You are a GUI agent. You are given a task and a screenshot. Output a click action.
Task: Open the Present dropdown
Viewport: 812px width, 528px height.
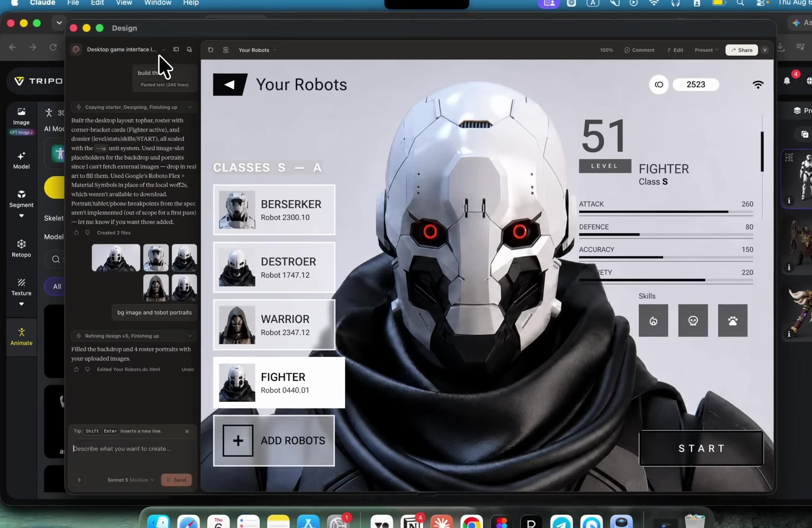pos(706,50)
